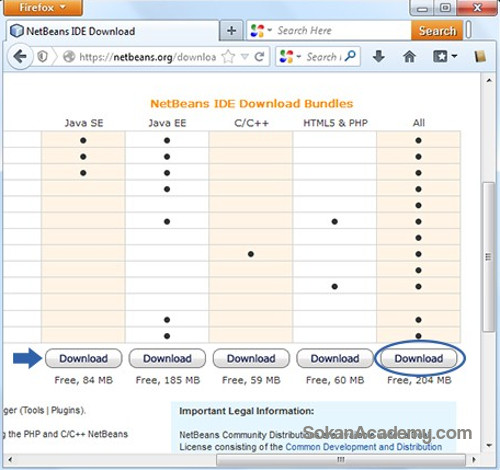The height and width of the screenshot is (470, 500).
Task: Click the netbeans.org URL address field
Action: pyautogui.click(x=148, y=57)
